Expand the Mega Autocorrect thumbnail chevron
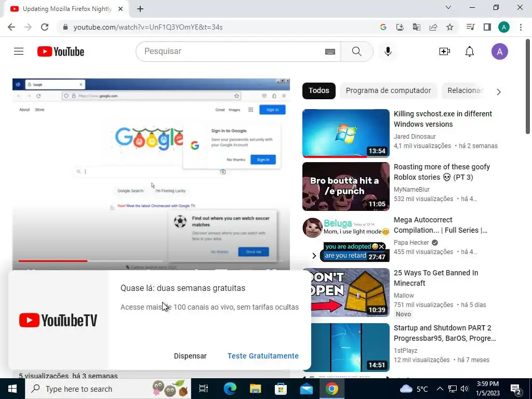The width and height of the screenshot is (532, 399). click(x=314, y=256)
